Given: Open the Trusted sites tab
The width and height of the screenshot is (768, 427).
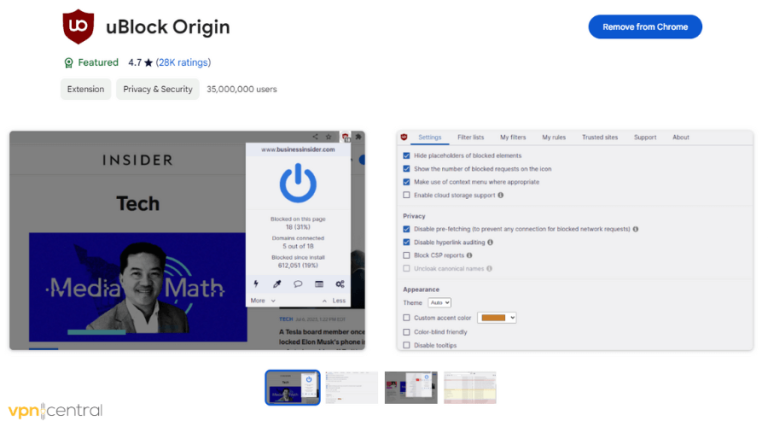Looking at the screenshot, I should [x=600, y=138].
